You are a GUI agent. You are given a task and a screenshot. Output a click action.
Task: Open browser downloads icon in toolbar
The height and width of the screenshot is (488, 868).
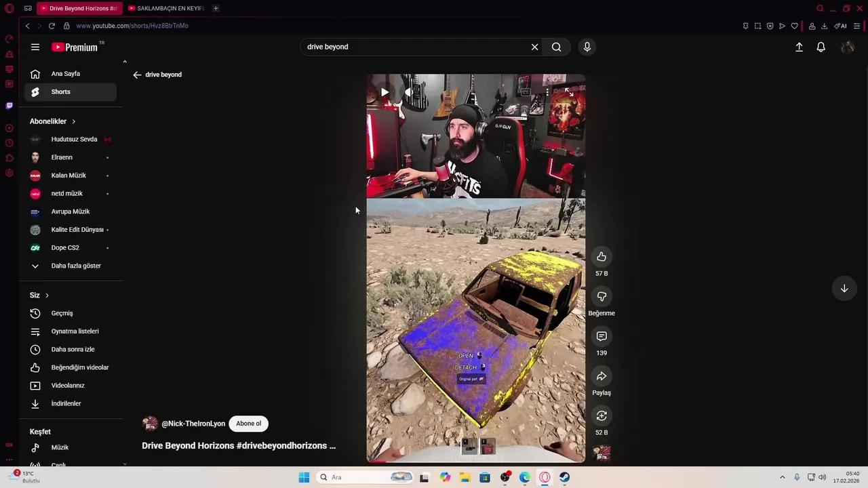coord(824,26)
